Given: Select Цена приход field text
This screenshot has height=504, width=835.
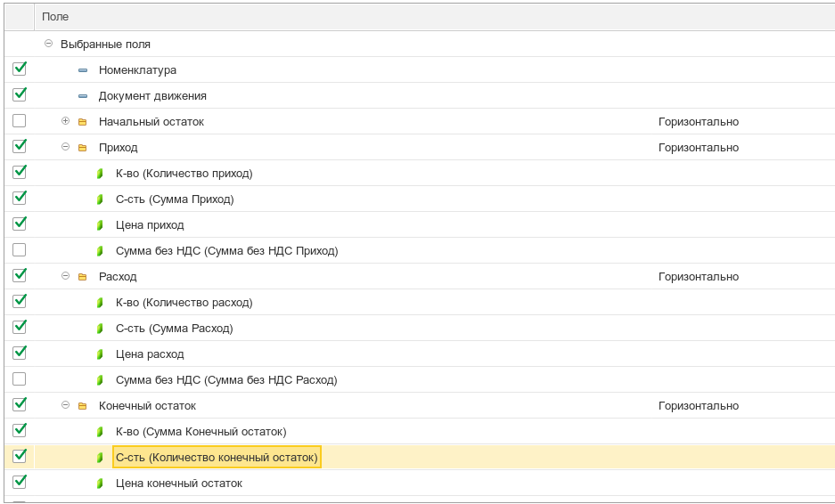Looking at the screenshot, I should pos(150,225).
